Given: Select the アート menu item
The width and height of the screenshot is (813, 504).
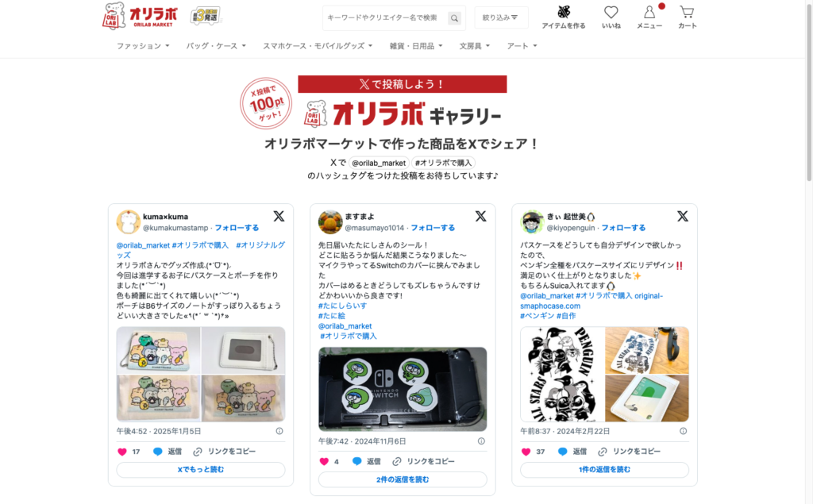Looking at the screenshot, I should click(x=522, y=46).
